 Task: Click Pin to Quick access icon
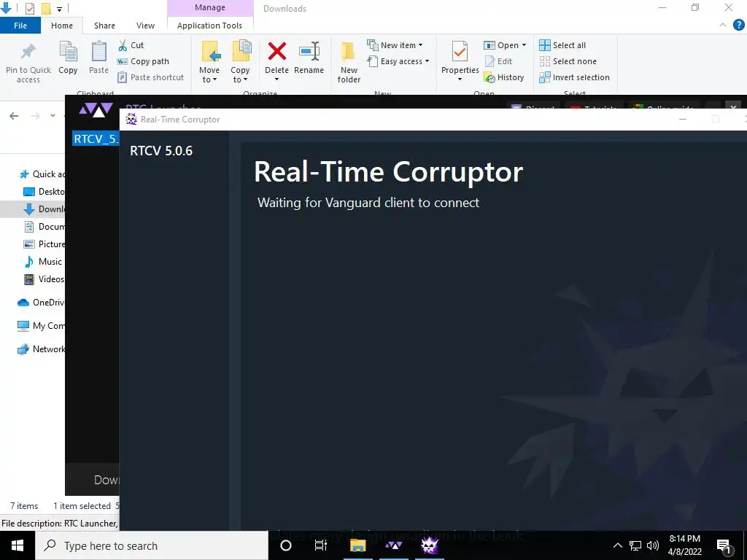tap(28, 52)
